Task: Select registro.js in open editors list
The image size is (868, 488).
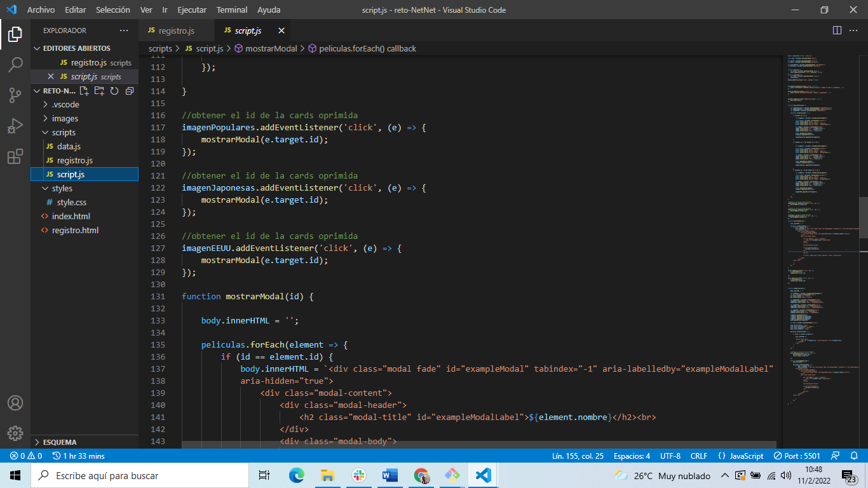Action: tap(85, 62)
